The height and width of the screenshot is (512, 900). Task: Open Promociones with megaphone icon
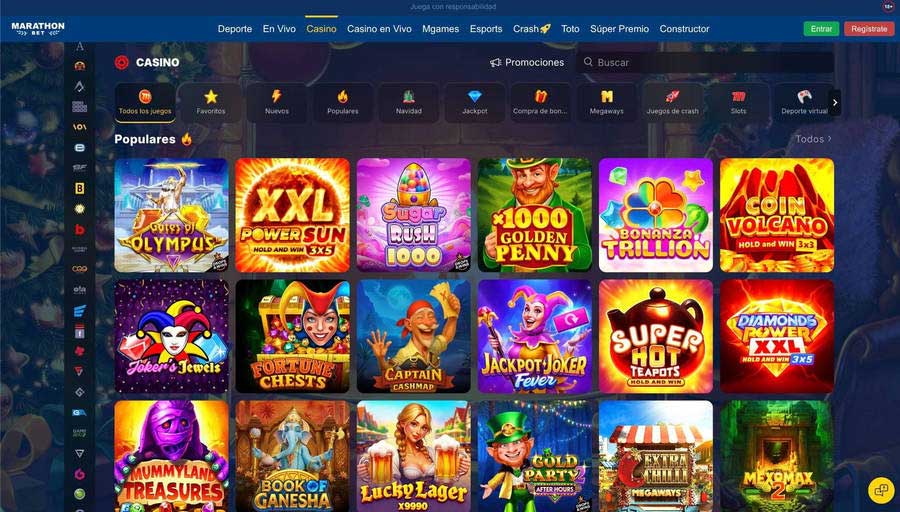pos(527,62)
